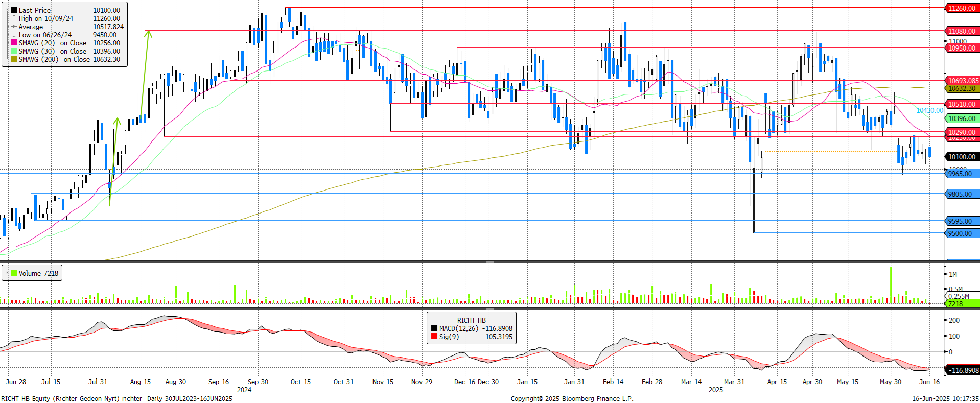Click the 'Nov 29' date axis label

pos(422,382)
